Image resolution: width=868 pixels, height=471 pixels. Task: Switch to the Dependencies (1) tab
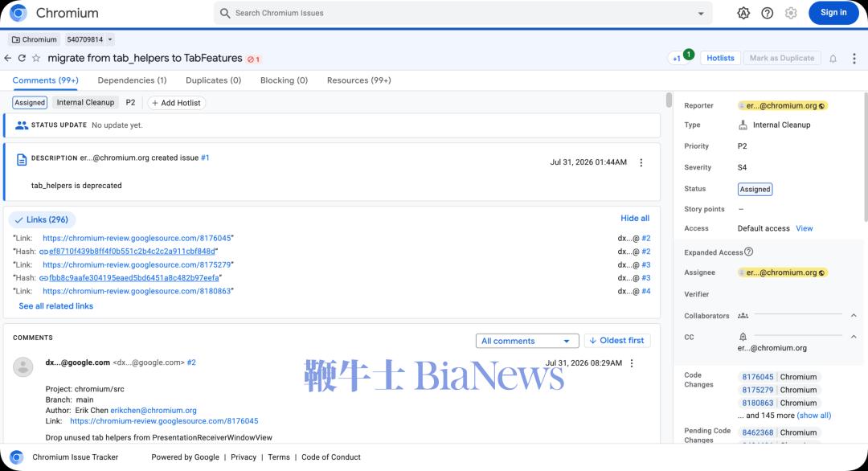(x=132, y=80)
